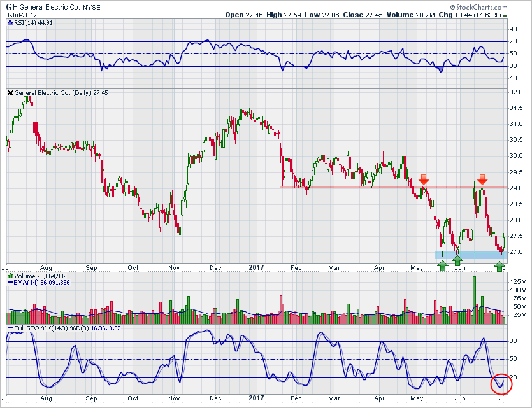
Task: Click the Full STO blue line legend marker
Action: pos(10,328)
